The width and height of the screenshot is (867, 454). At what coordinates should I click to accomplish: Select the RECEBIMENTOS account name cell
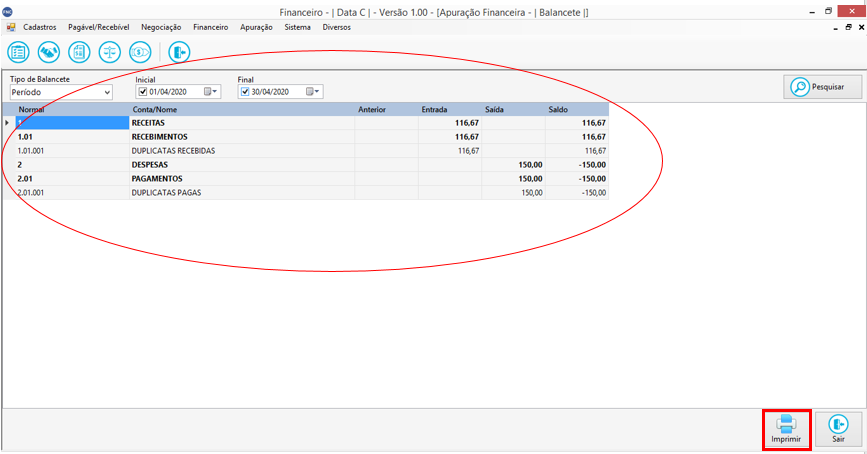coord(242,137)
